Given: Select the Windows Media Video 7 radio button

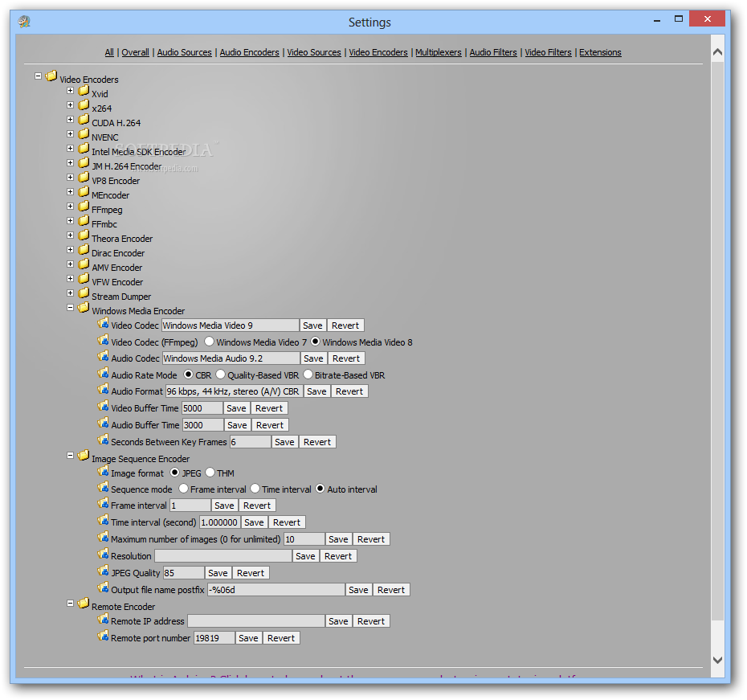Looking at the screenshot, I should point(209,342).
